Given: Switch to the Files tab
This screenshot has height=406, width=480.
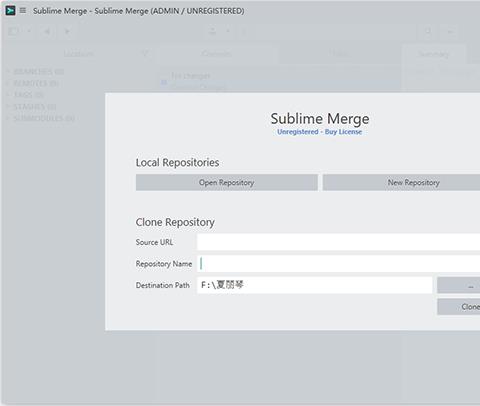Looking at the screenshot, I should click(339, 54).
